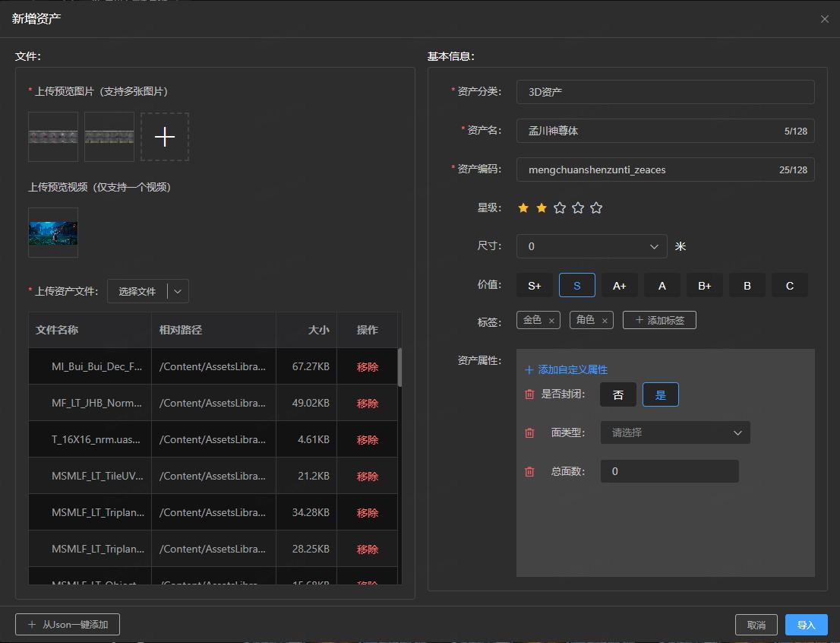Click trash icon next to 面类型

click(x=529, y=433)
